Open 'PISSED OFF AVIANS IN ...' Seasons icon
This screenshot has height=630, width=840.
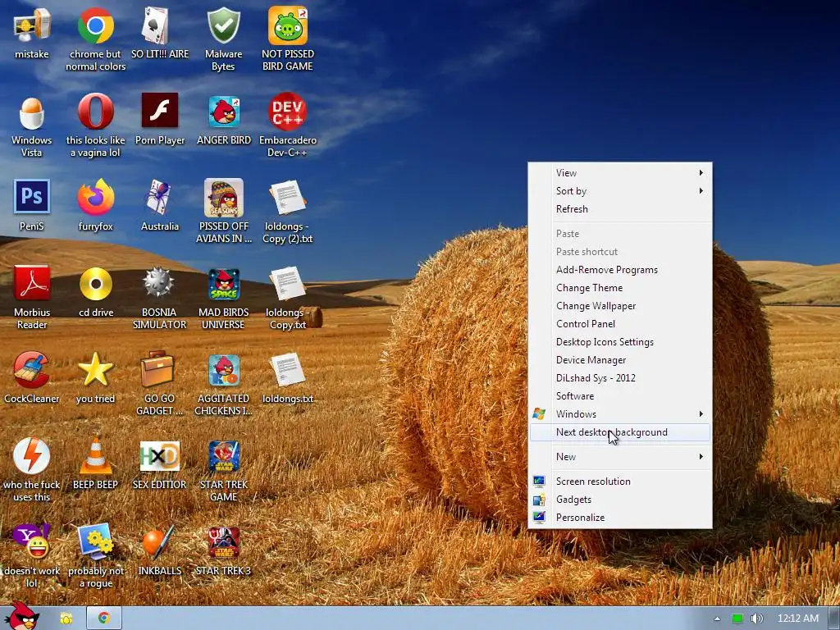click(223, 198)
